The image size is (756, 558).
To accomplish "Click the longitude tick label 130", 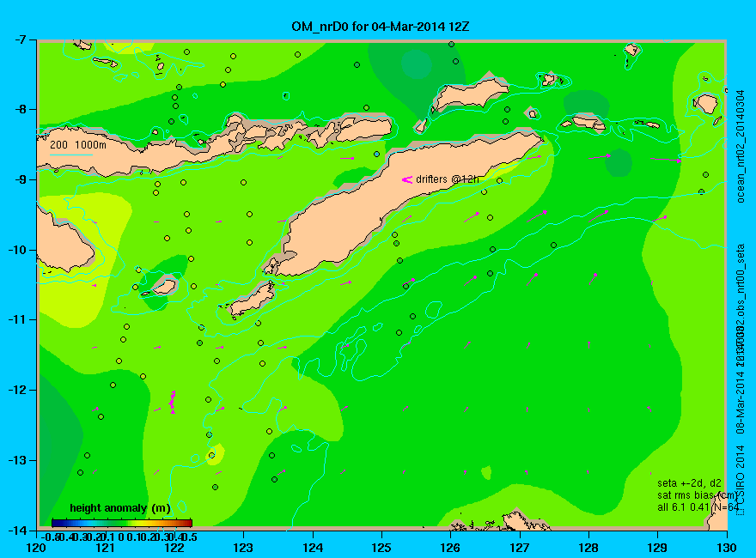I will pos(727,548).
